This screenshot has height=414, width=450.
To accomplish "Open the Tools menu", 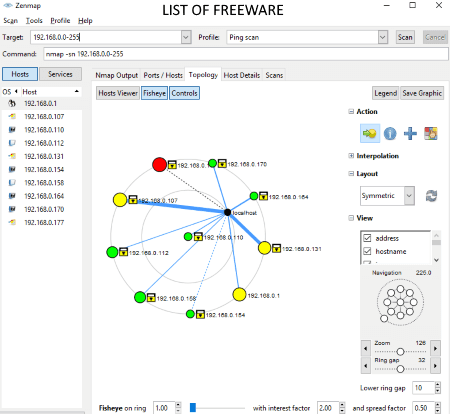I will point(34,21).
